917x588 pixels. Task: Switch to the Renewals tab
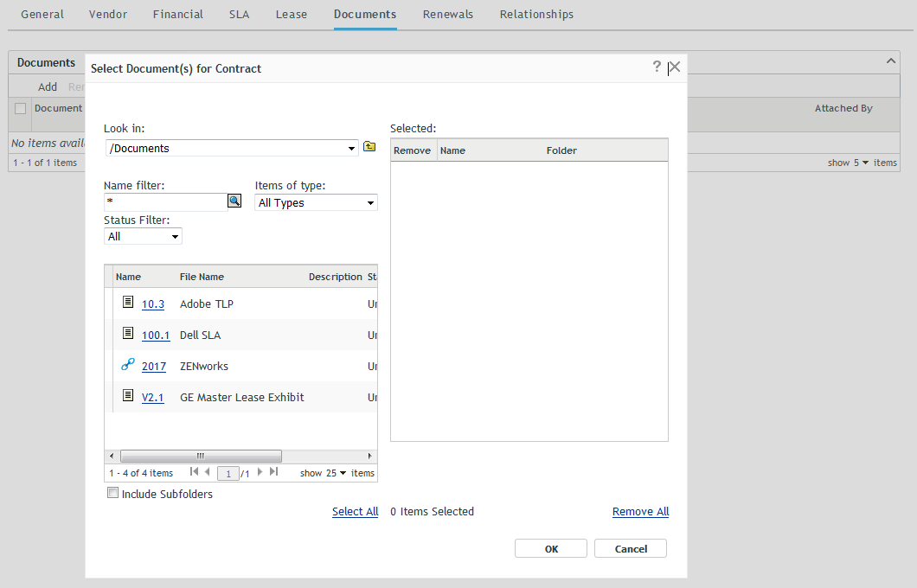447,14
